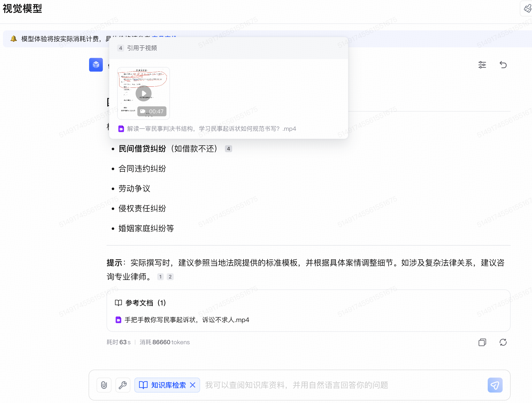Open the settings sliders icon
The image size is (532, 403).
(x=482, y=65)
